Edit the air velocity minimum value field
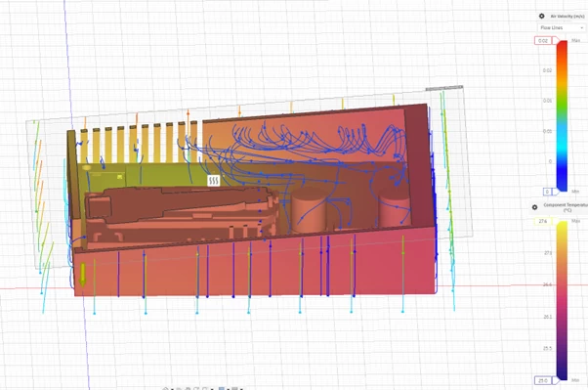The image size is (588, 390). pos(547,192)
